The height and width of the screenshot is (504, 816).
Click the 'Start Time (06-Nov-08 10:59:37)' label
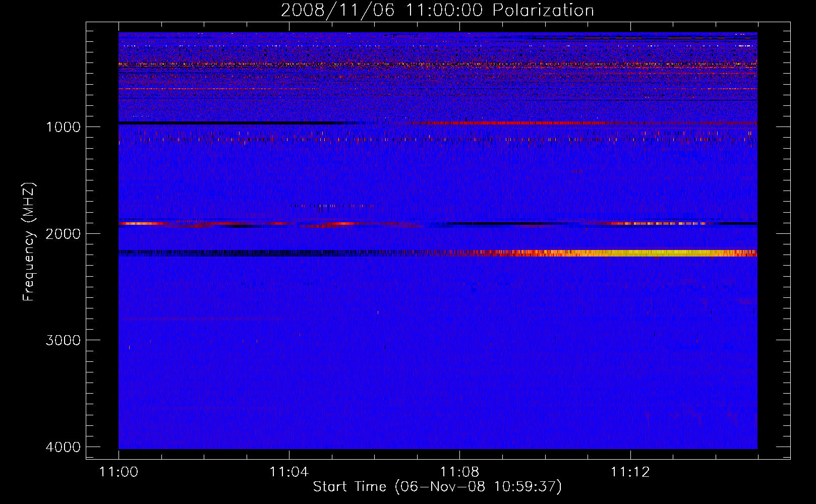(437, 487)
